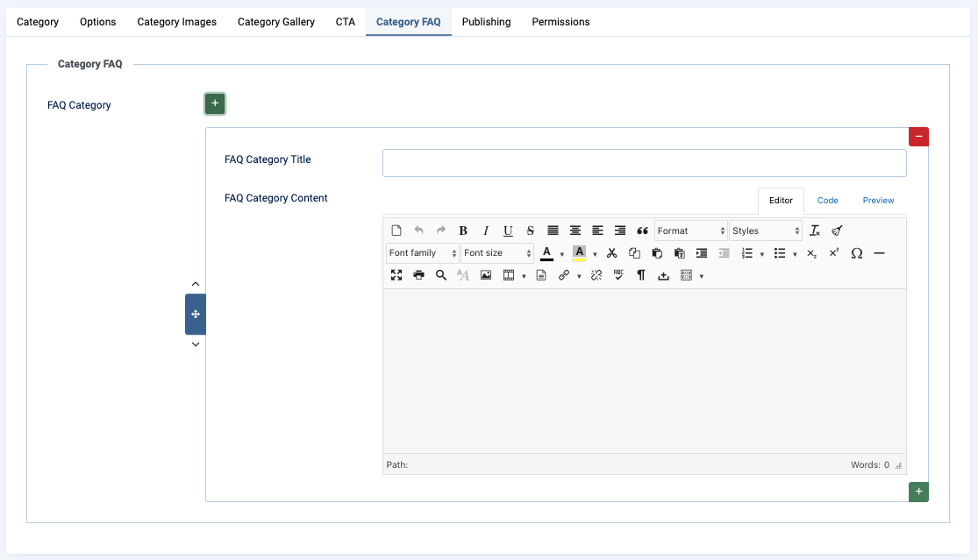Toggle bold formatting in the editor
Screen dimensions: 978x560
click(x=463, y=230)
